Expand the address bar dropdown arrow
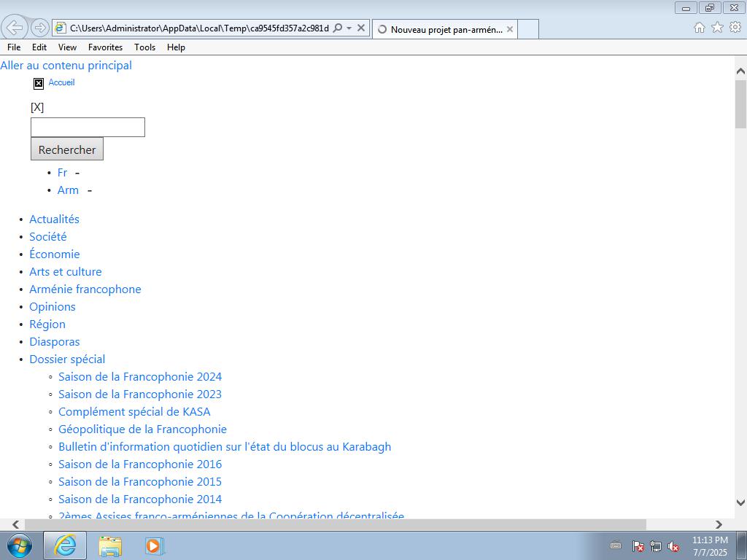Screen dimensions: 747x560 [x=349, y=28]
